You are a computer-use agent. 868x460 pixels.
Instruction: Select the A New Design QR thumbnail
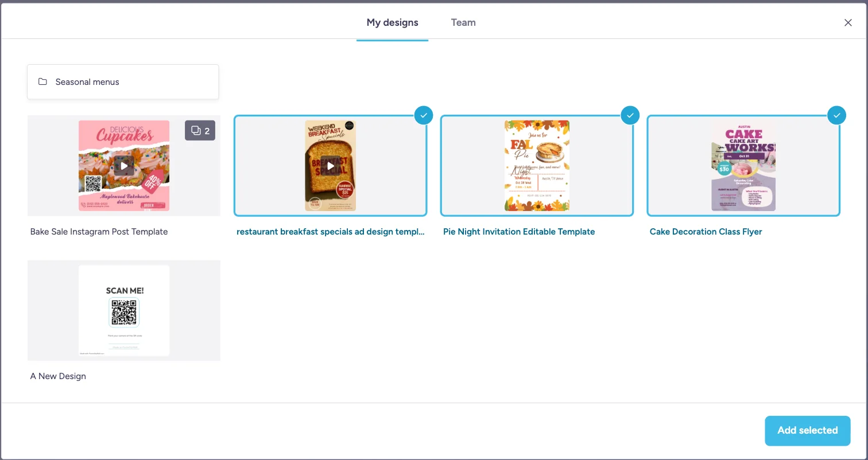pos(124,310)
